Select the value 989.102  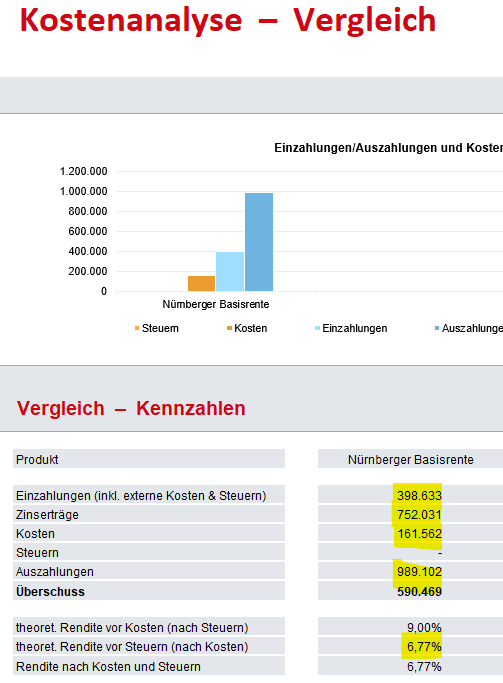coord(419,571)
